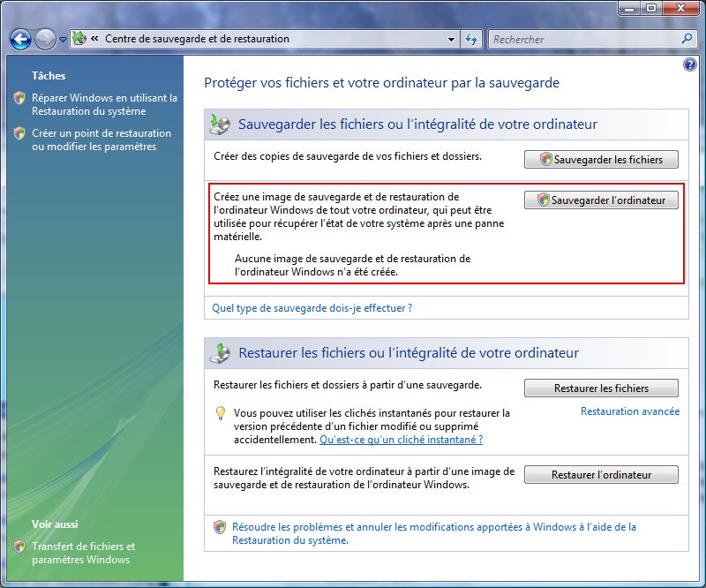
Task: Click text 'Créer des copies de sauvegarde'
Action: 348,156
